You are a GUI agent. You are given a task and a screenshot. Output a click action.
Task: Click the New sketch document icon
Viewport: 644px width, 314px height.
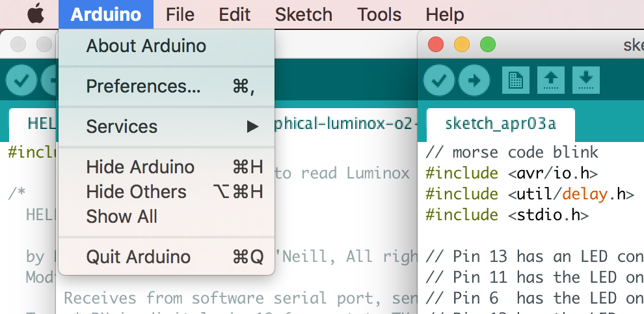[x=515, y=80]
